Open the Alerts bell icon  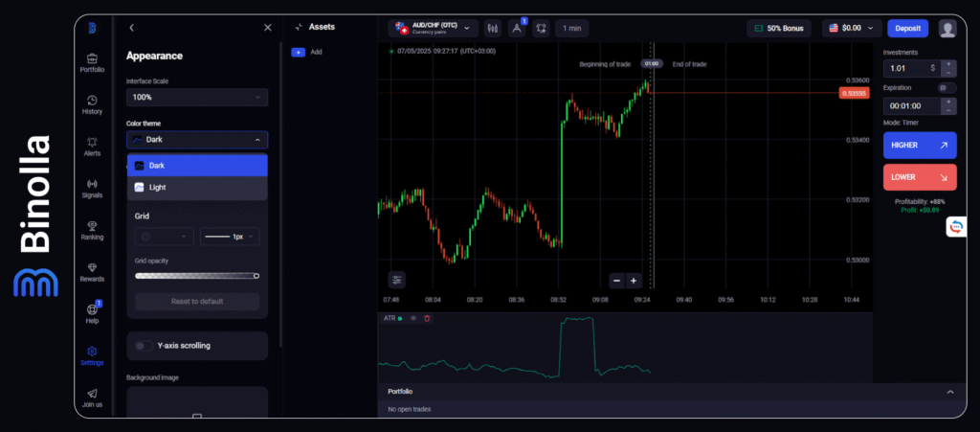point(92,146)
